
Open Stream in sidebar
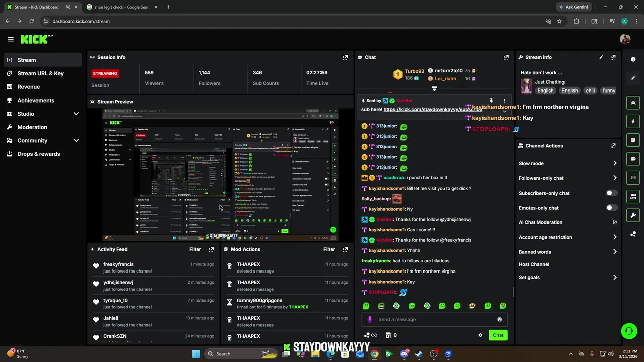point(42,60)
